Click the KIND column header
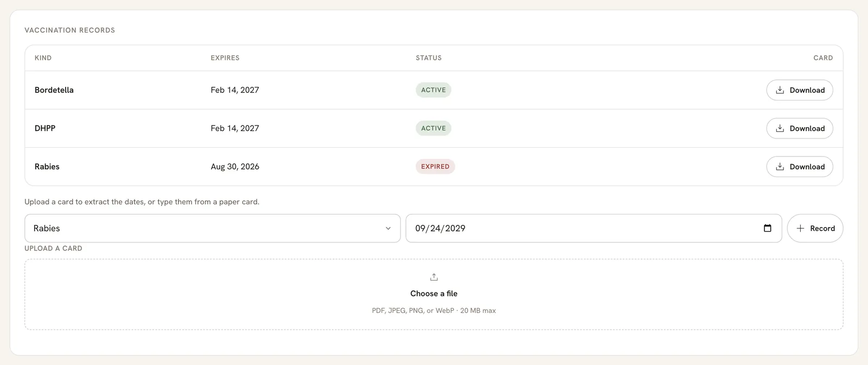Image resolution: width=868 pixels, height=365 pixels. pos(43,58)
